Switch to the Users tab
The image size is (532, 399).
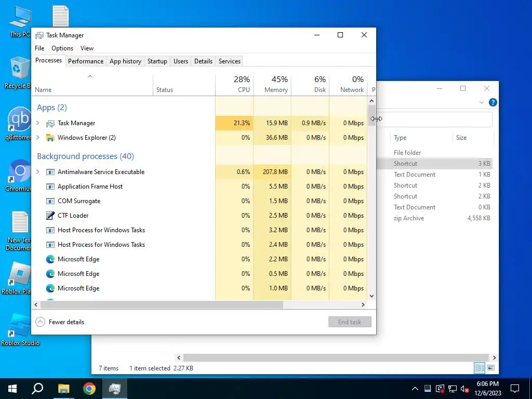click(x=181, y=61)
